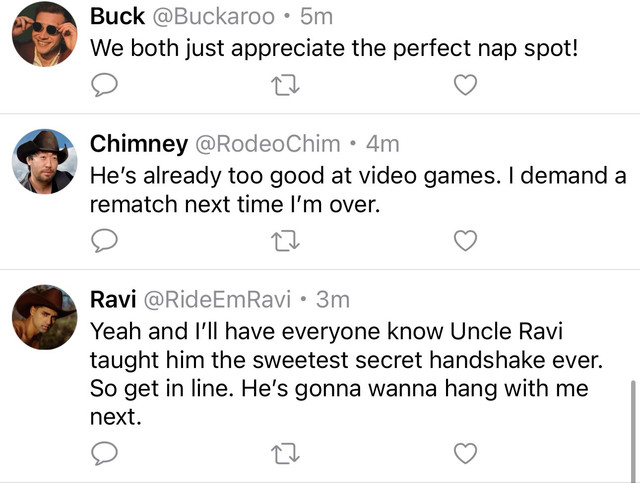Screen dimensions: 640x483
Task: Like Buck's perfect nap spot tweet
Action: (x=465, y=85)
